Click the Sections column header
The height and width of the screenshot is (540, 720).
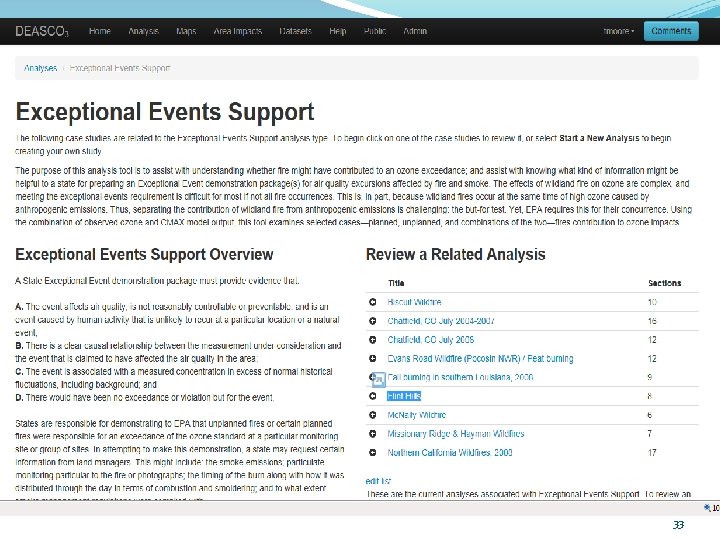pyautogui.click(x=664, y=283)
